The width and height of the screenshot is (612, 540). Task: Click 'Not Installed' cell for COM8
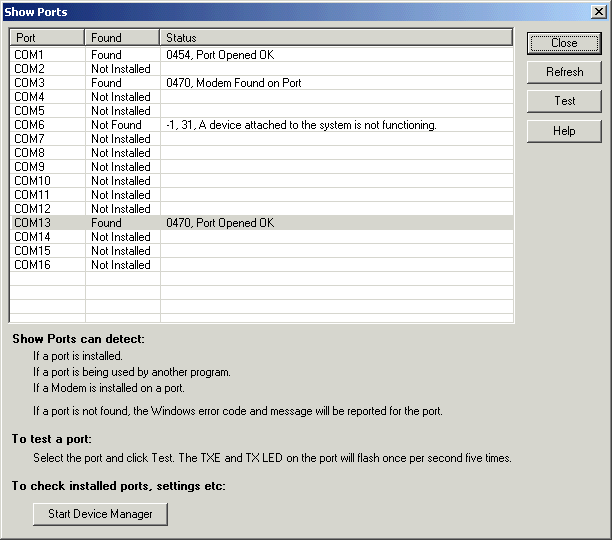pos(121,153)
